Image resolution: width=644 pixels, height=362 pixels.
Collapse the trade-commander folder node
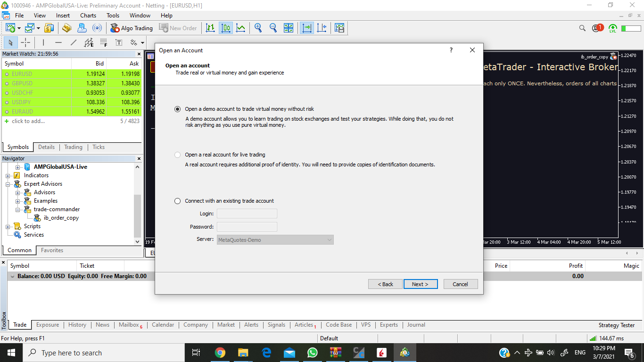point(18,209)
